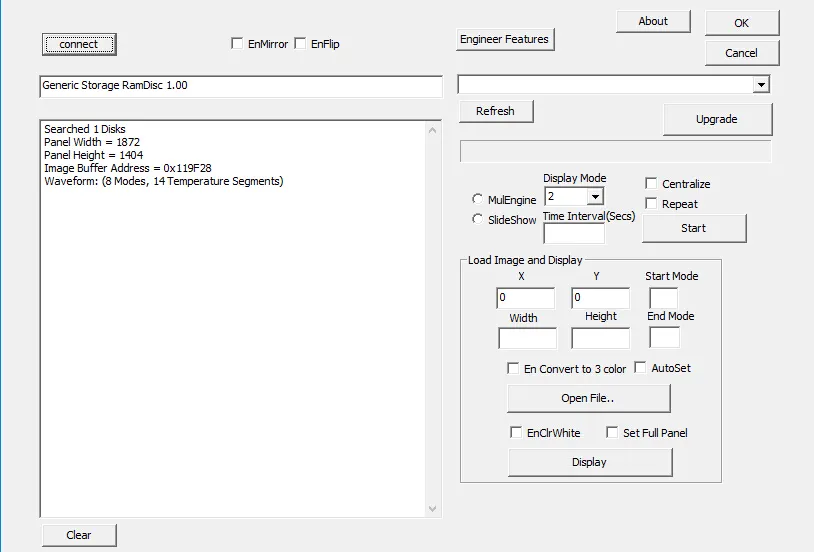This screenshot has width=814, height=552.
Task: Select the MulEngine radio button
Action: [x=477, y=199]
